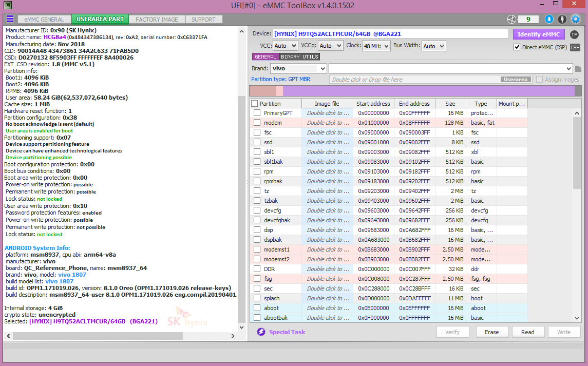Viewport: 588px width, 366px height.
Task: Click the blue download arrow icon
Action: 549,19
